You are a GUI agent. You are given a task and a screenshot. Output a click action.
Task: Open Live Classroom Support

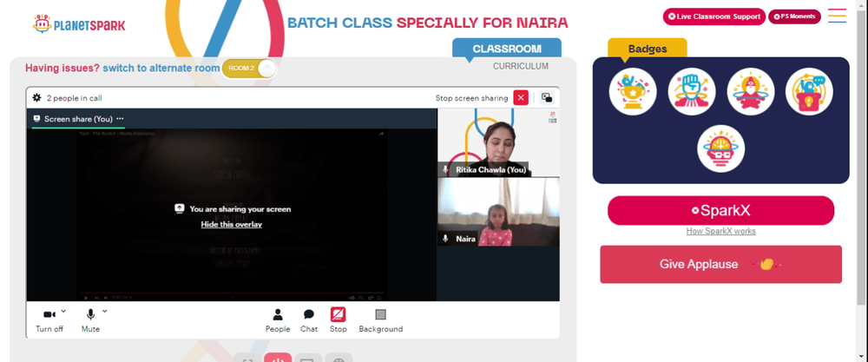[714, 16]
